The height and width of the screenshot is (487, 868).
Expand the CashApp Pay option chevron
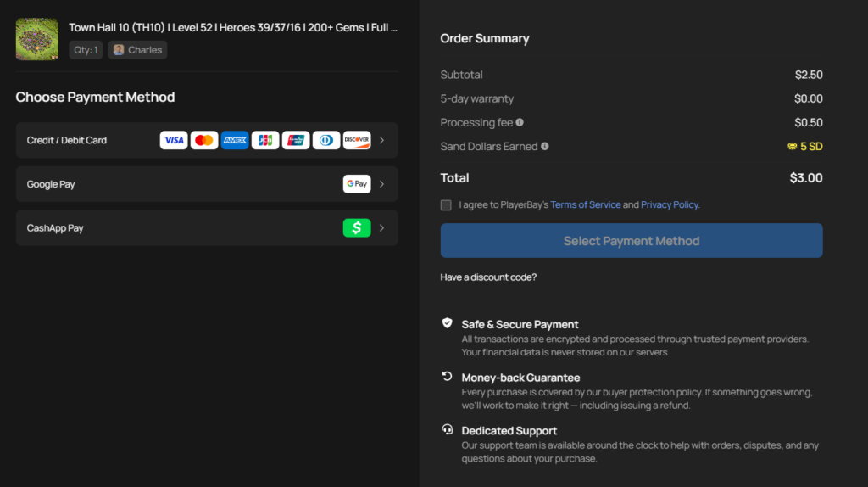(x=382, y=228)
